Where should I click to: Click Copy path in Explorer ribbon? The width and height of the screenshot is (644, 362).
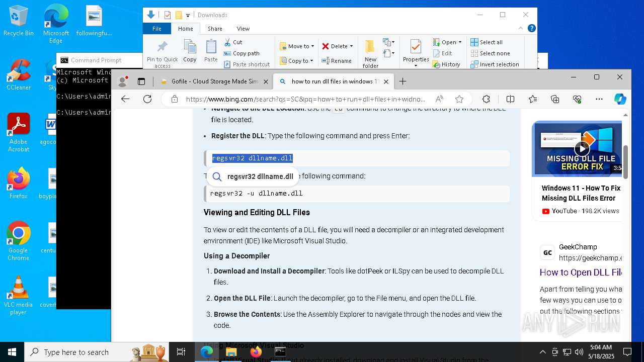242,53
